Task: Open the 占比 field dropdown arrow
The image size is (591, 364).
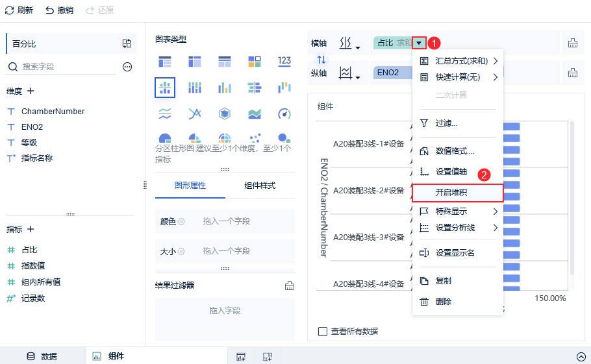Action: click(419, 43)
